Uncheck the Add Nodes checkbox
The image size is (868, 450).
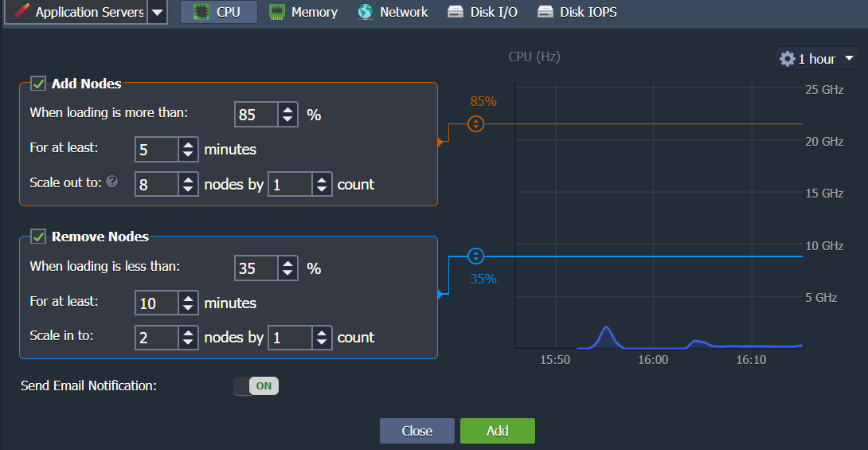[x=38, y=84]
